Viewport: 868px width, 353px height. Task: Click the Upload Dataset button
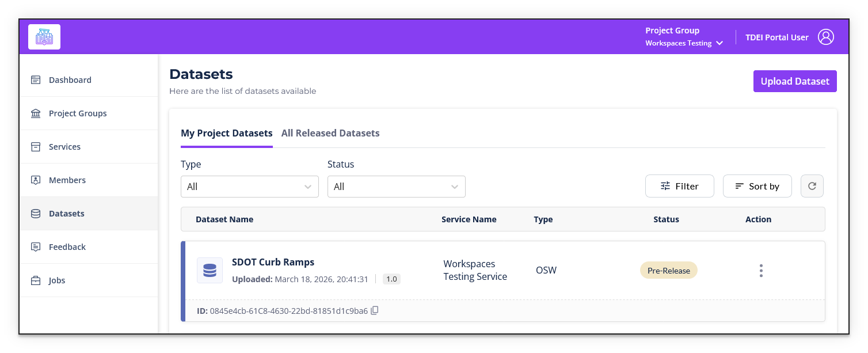click(x=795, y=81)
